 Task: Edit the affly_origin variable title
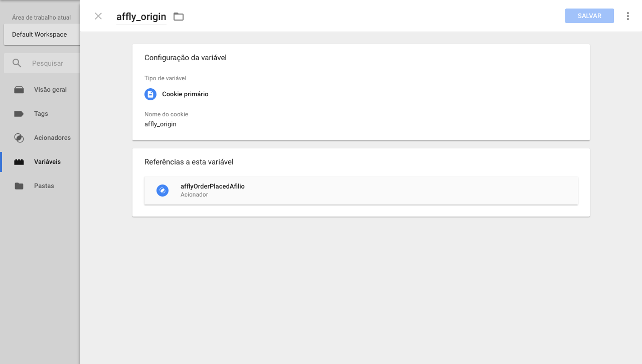coord(141,17)
